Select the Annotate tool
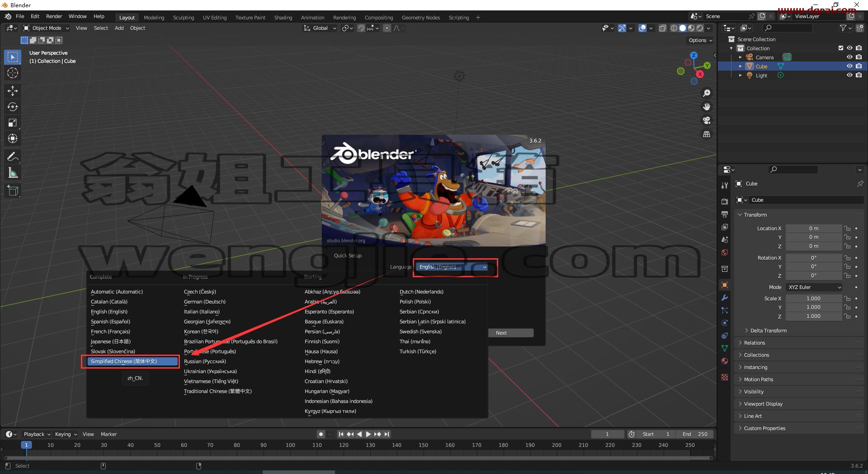This screenshot has width=868, height=474. tap(13, 157)
